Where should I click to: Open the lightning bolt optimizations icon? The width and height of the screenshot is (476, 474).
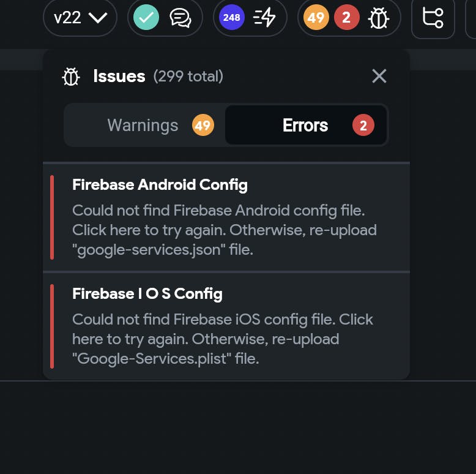(x=264, y=18)
